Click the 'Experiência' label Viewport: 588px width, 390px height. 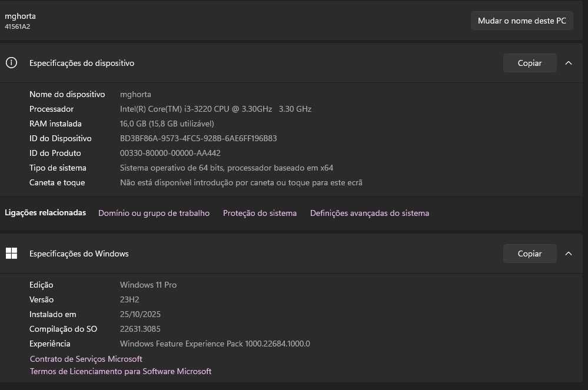49,344
